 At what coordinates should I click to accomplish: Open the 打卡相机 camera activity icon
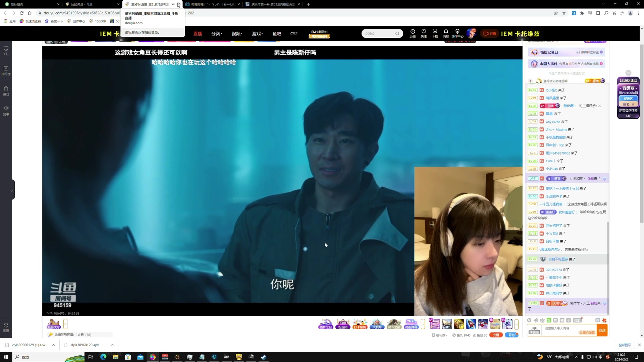(x=360, y=324)
